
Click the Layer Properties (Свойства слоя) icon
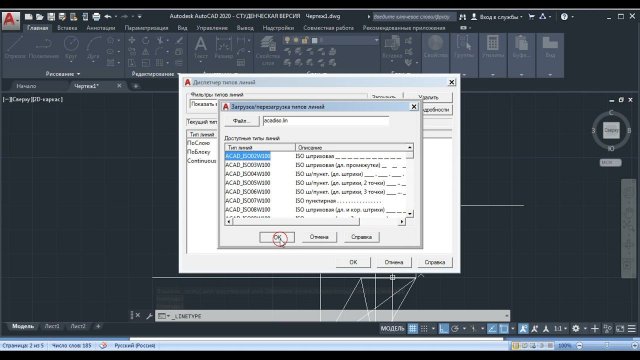(x=268, y=44)
